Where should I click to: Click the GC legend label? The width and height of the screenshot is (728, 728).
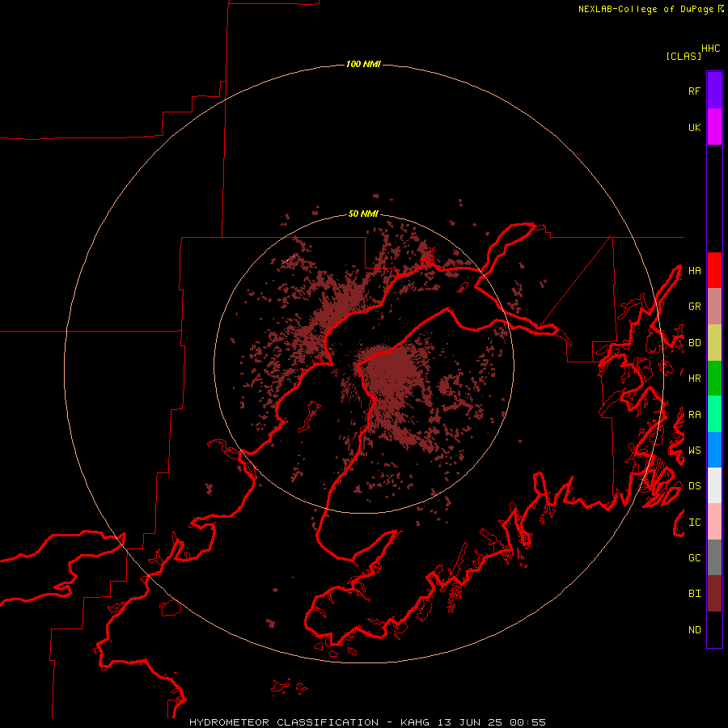point(694,558)
